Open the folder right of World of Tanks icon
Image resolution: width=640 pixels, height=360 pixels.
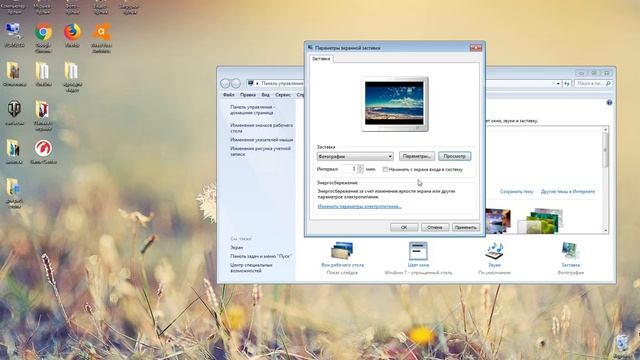[x=42, y=110]
